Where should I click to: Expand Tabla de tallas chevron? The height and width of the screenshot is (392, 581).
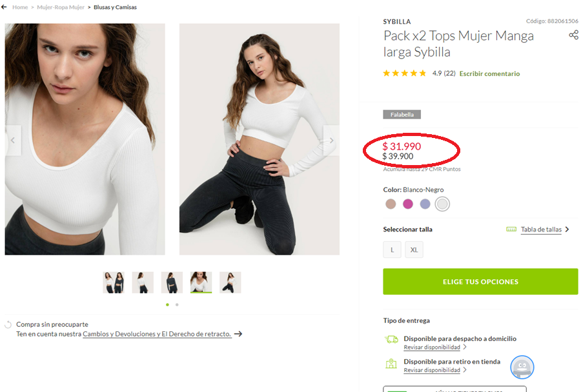pyautogui.click(x=567, y=229)
